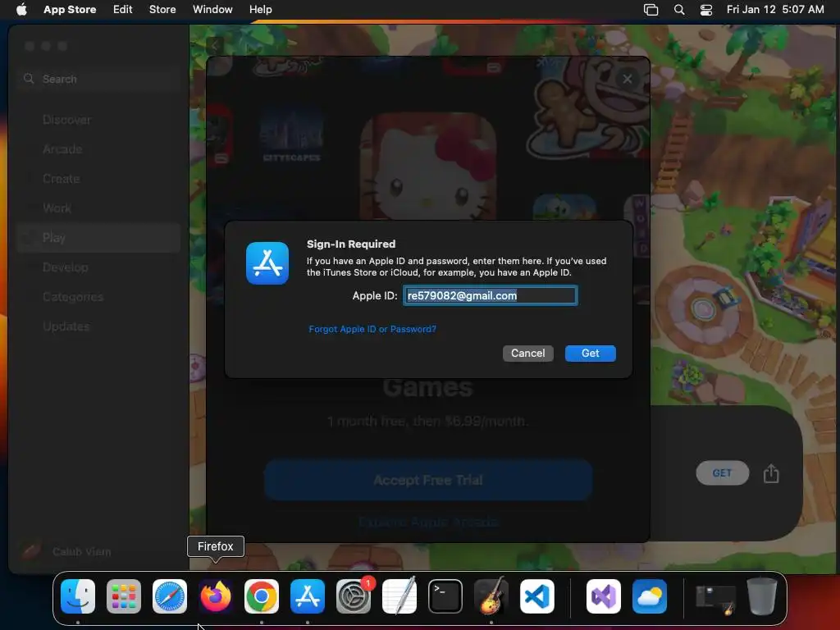The width and height of the screenshot is (840, 630).
Task: Select Play in the sidebar
Action: click(x=98, y=237)
